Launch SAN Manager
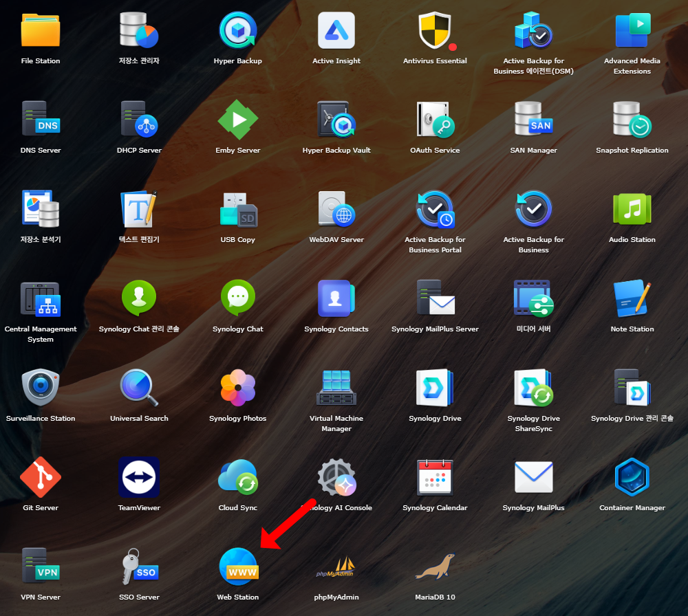 pos(534,119)
